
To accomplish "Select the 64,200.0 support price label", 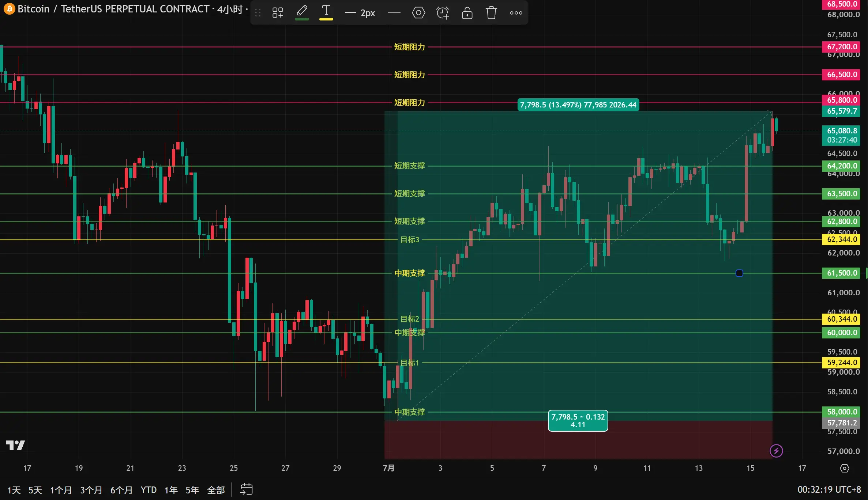I will coord(842,166).
